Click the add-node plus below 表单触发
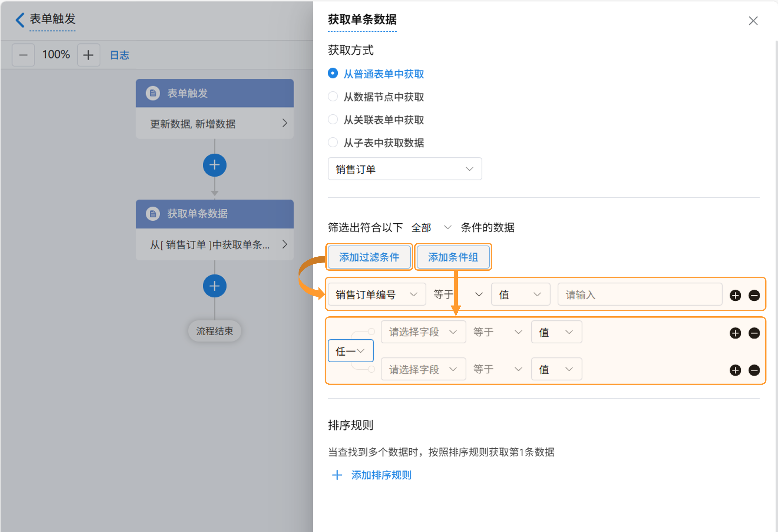Screen dimensions: 778x532 (215, 165)
